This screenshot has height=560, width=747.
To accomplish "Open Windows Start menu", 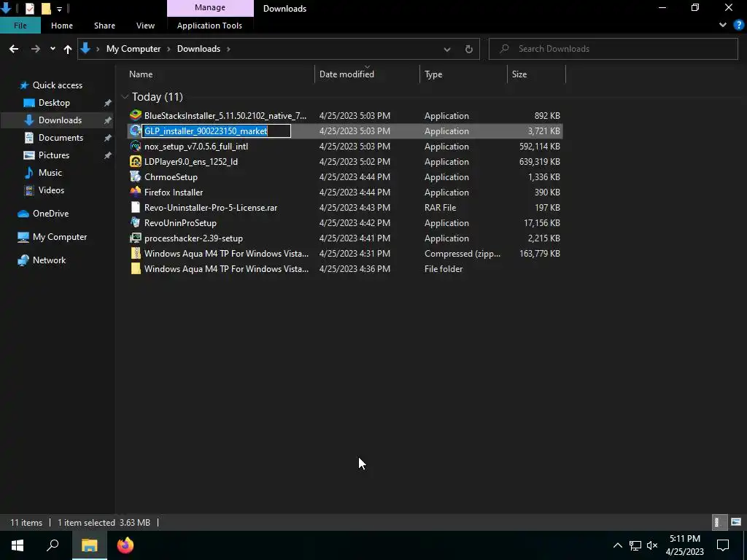I will (18, 545).
